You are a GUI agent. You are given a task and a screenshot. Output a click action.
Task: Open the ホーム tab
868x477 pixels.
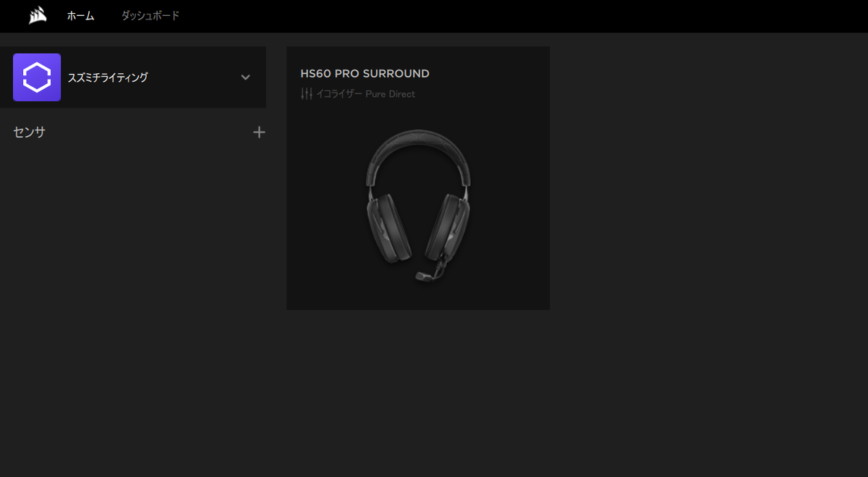tap(80, 16)
